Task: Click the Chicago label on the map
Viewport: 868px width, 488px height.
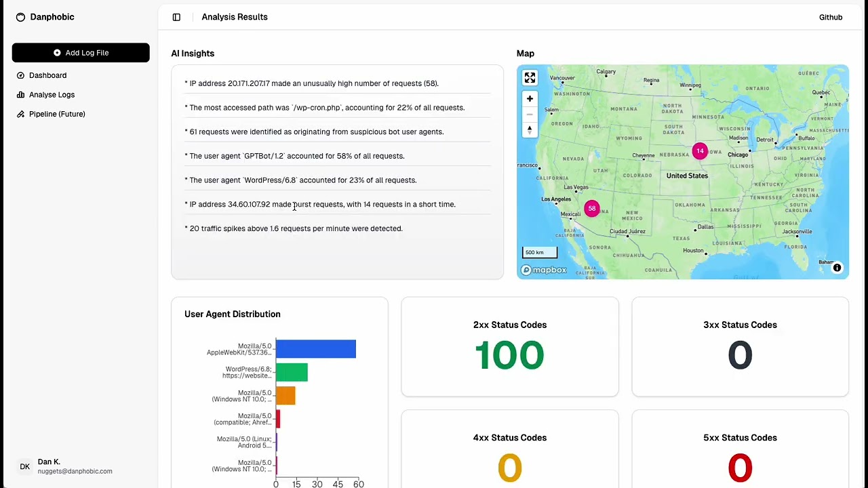Action: pyautogui.click(x=738, y=155)
